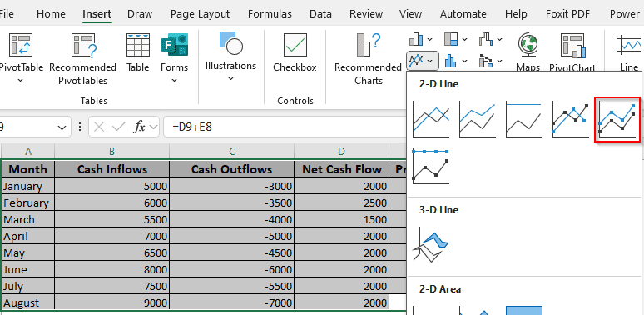Viewport: 644px width, 315px height.
Task: Select the cell with 9000
Action: (x=111, y=302)
